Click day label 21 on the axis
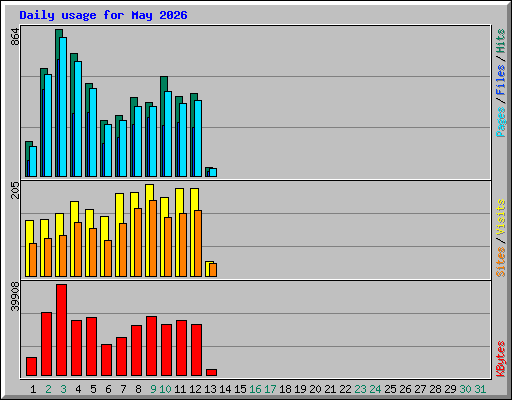 coord(330,389)
